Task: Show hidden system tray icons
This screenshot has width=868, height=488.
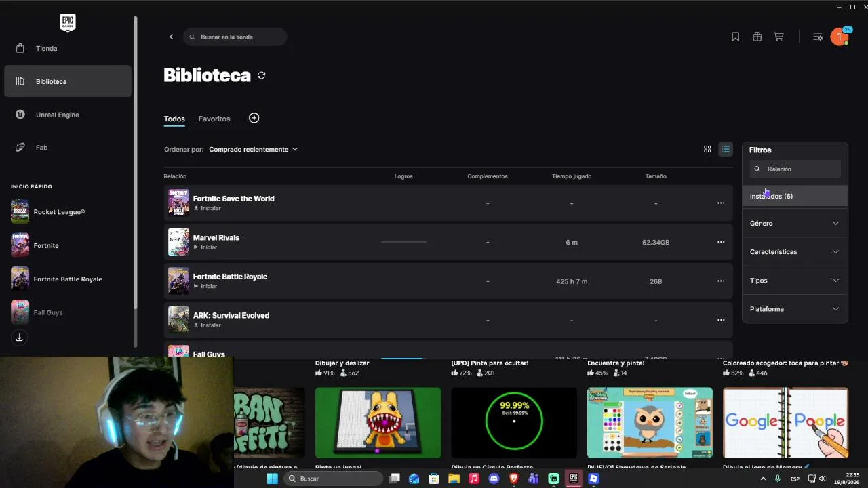Action: [x=763, y=479]
